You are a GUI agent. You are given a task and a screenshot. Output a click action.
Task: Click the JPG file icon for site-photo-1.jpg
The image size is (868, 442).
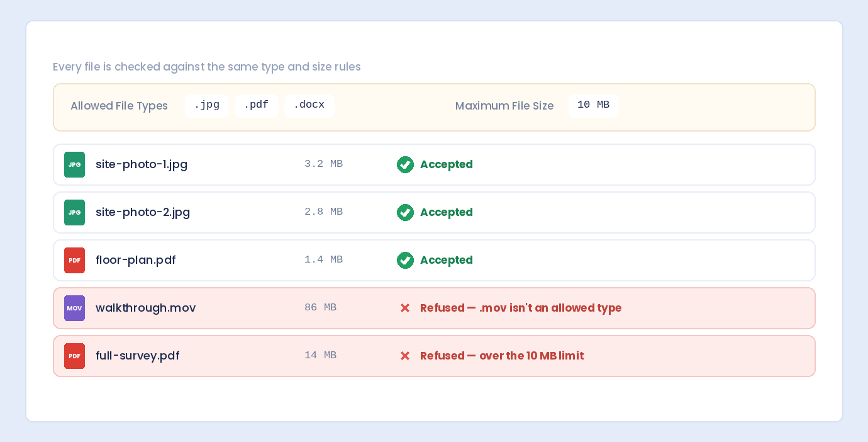[74, 164]
